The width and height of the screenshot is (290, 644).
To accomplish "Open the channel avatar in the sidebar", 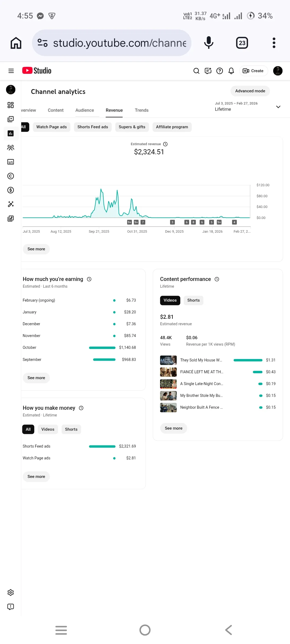I will (11, 90).
